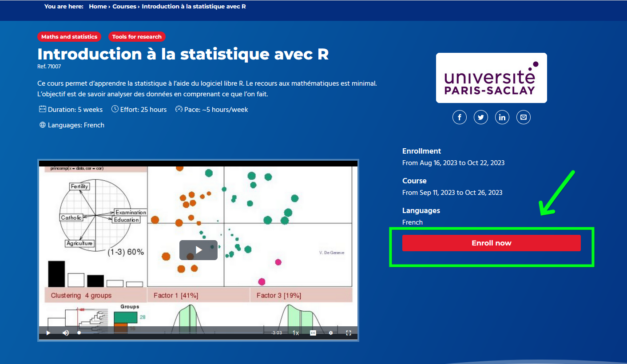Open the Tools for research category tag
Viewport: 627px width, 364px height.
(137, 37)
